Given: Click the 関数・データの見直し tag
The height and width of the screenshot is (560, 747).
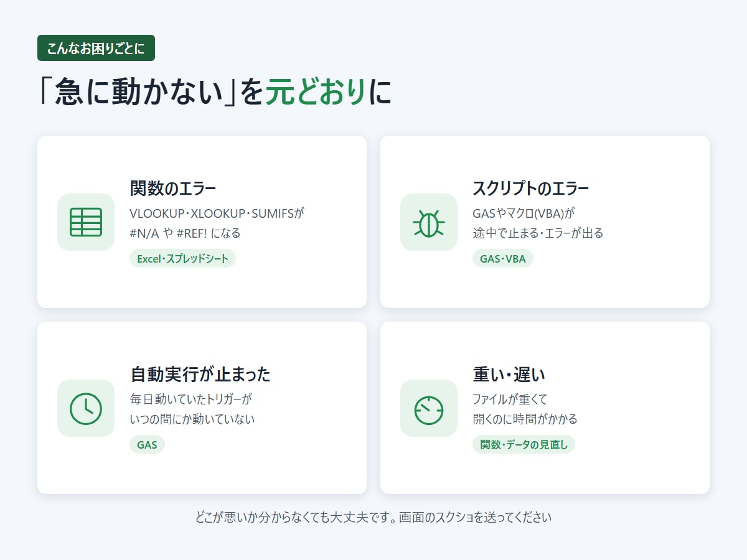Looking at the screenshot, I should tap(524, 444).
